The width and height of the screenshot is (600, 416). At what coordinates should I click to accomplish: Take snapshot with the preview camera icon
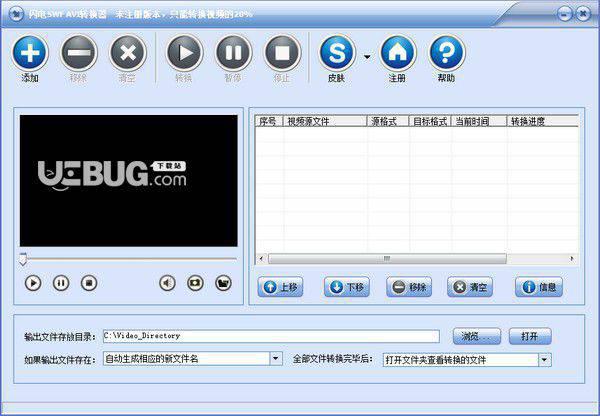(x=195, y=283)
